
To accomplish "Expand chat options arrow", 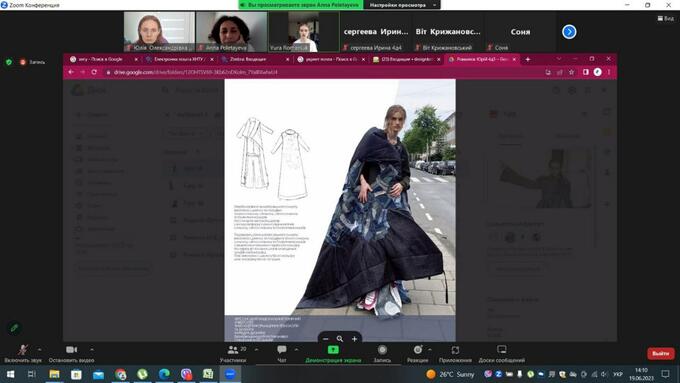I will click(x=296, y=349).
